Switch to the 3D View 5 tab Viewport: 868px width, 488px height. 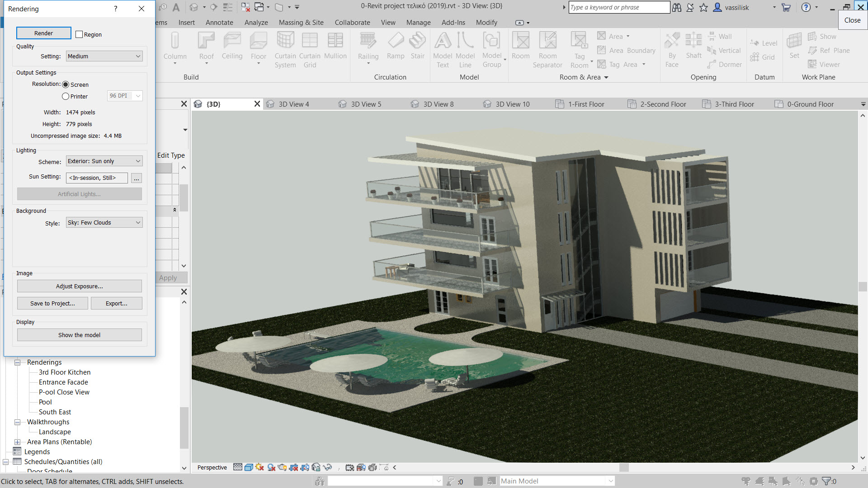366,104
